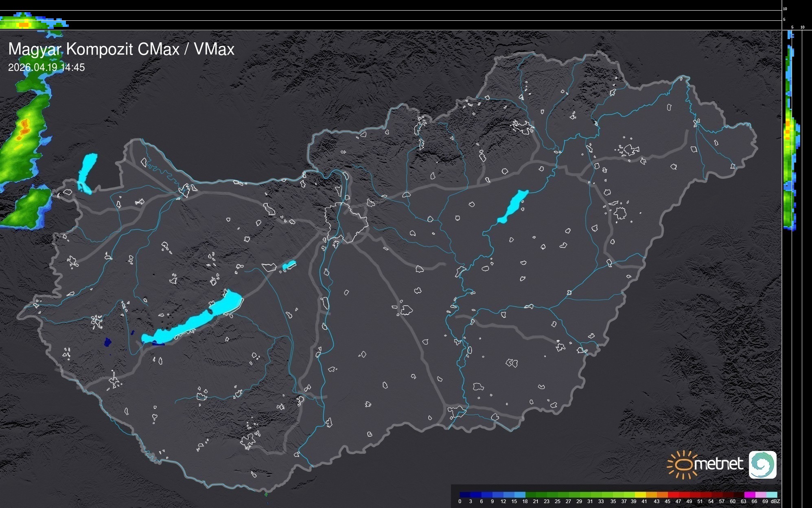Click the metnet sun logo
The image size is (812, 508).
683,465
